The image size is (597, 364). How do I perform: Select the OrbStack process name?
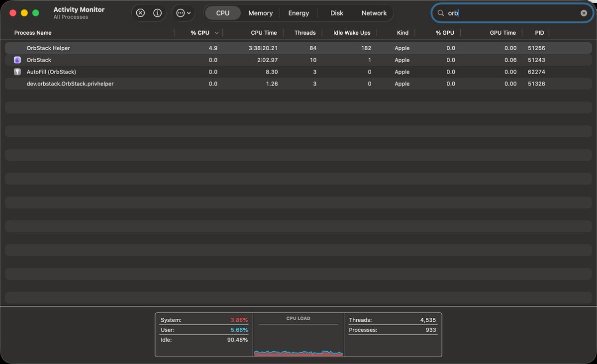(x=39, y=60)
